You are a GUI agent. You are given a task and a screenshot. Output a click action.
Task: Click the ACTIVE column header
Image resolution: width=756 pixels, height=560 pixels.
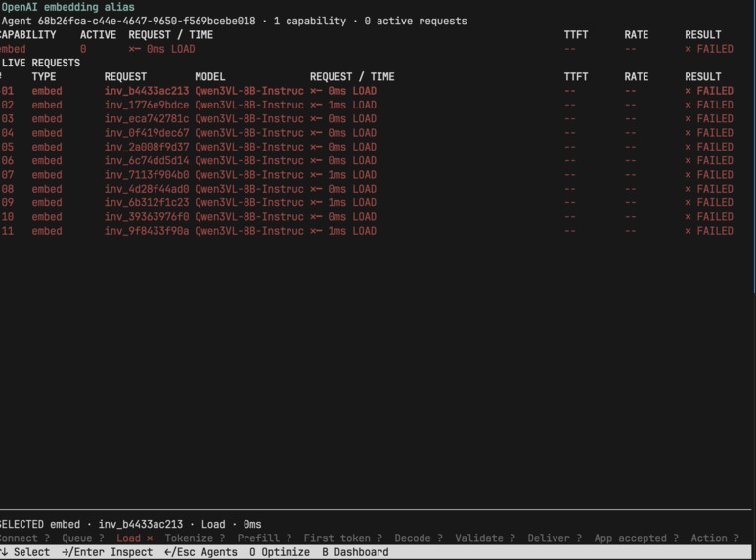99,35
